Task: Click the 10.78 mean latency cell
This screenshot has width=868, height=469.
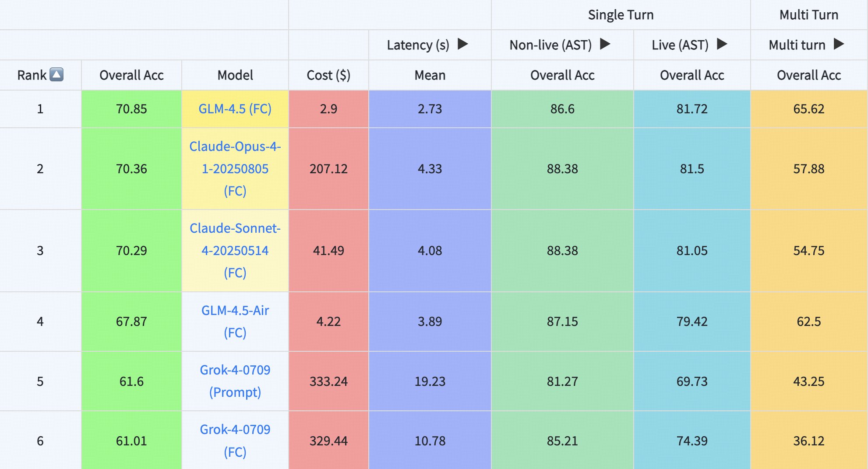Action: pos(430,441)
